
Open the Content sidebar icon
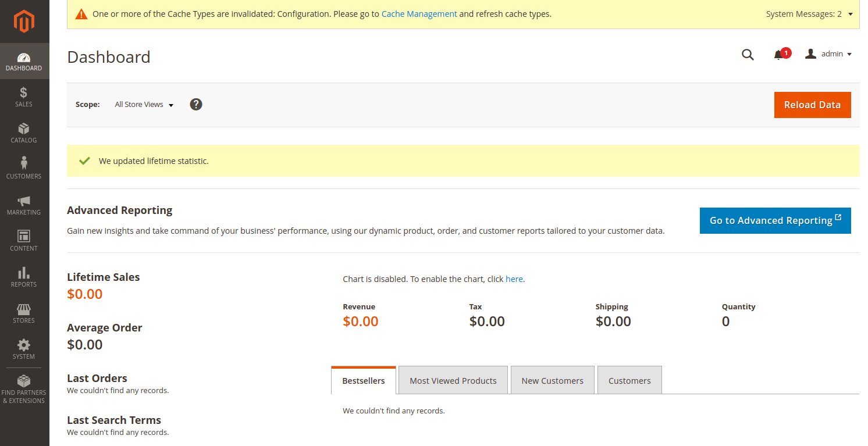pos(24,236)
